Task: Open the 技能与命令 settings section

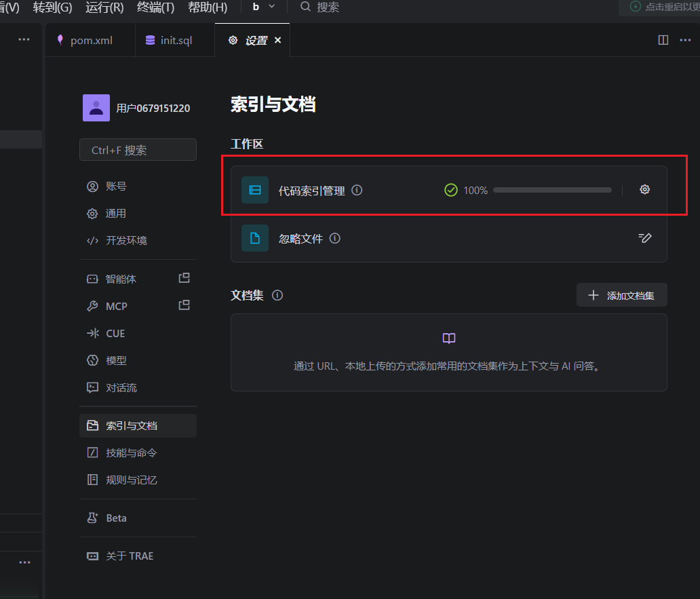Action: click(138, 452)
